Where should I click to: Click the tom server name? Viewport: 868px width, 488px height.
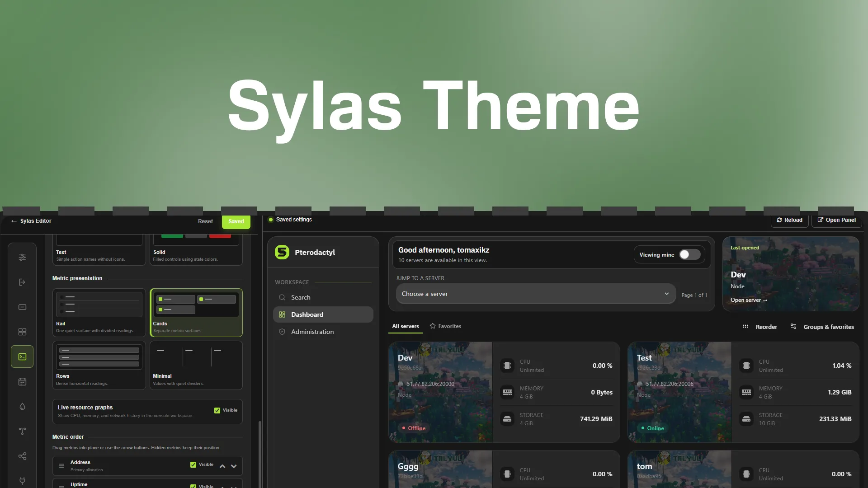(x=644, y=466)
